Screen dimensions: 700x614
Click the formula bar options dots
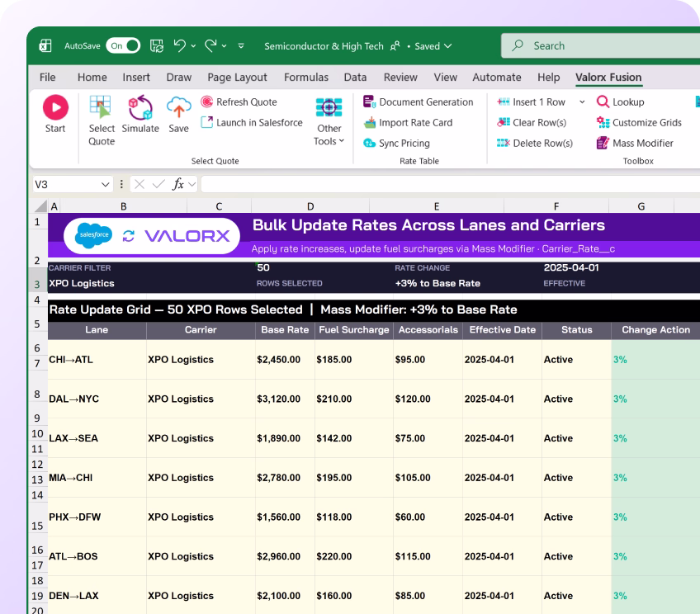tap(121, 184)
